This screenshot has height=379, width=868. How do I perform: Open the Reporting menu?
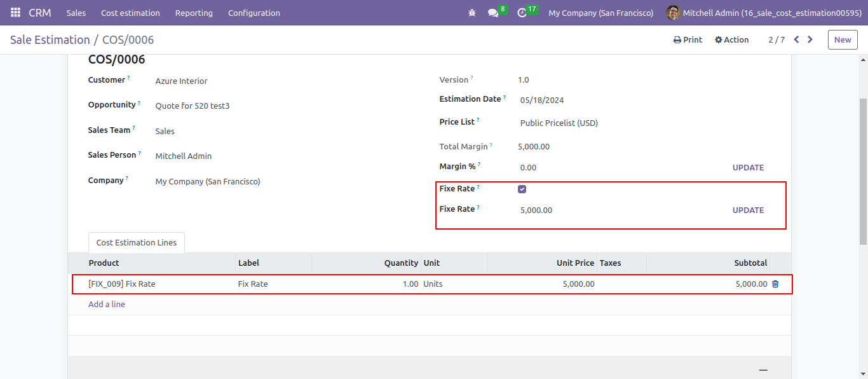pos(194,13)
